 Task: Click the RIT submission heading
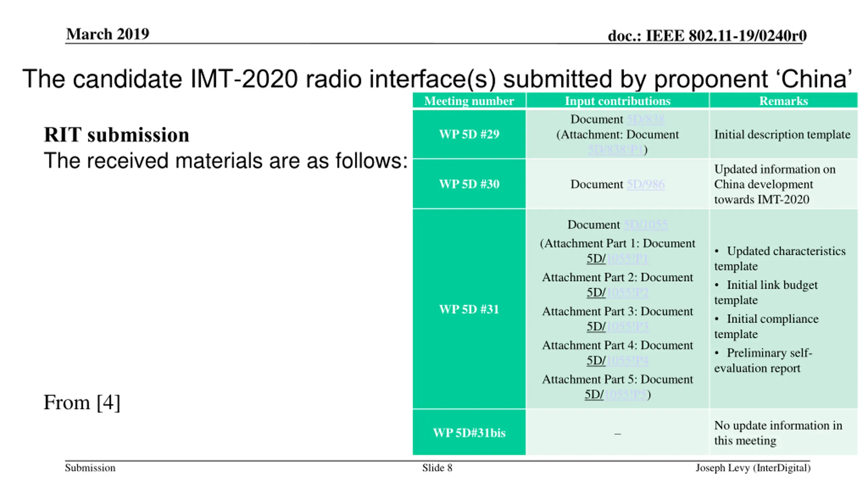pyautogui.click(x=117, y=135)
